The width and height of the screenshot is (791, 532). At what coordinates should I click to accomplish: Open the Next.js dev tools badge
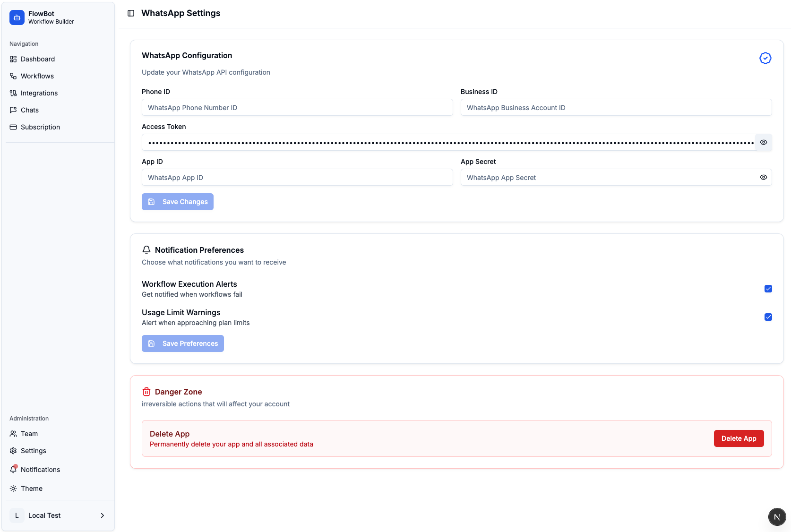(777, 517)
